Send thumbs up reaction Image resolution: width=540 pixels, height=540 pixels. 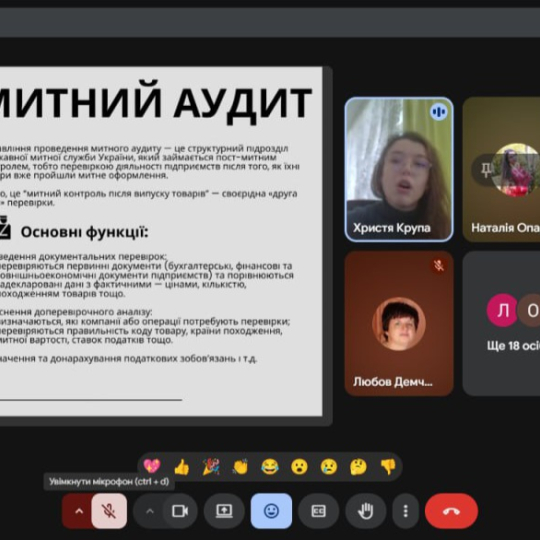(181, 467)
